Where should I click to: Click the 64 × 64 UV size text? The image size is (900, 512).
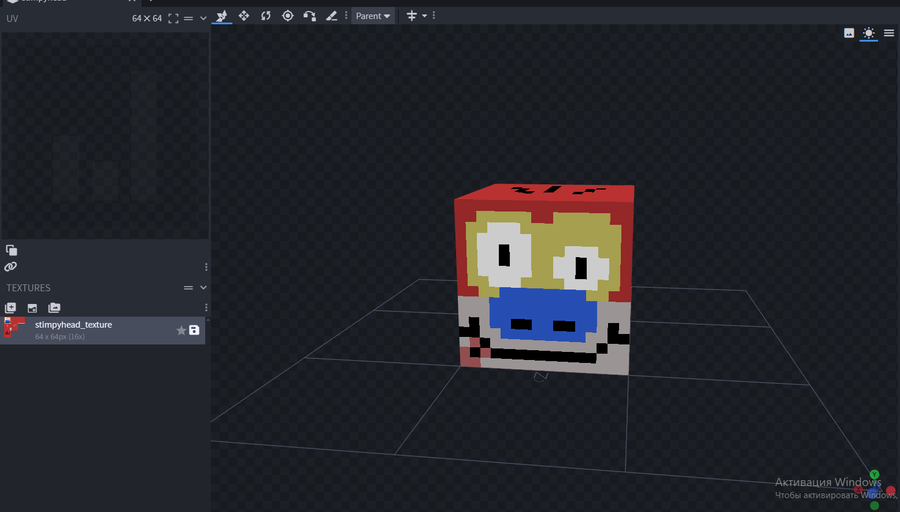tap(147, 18)
